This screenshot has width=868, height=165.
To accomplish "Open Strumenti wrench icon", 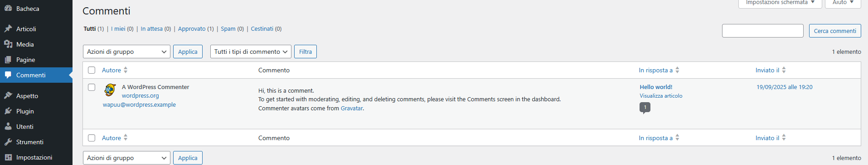I will [x=8, y=142].
